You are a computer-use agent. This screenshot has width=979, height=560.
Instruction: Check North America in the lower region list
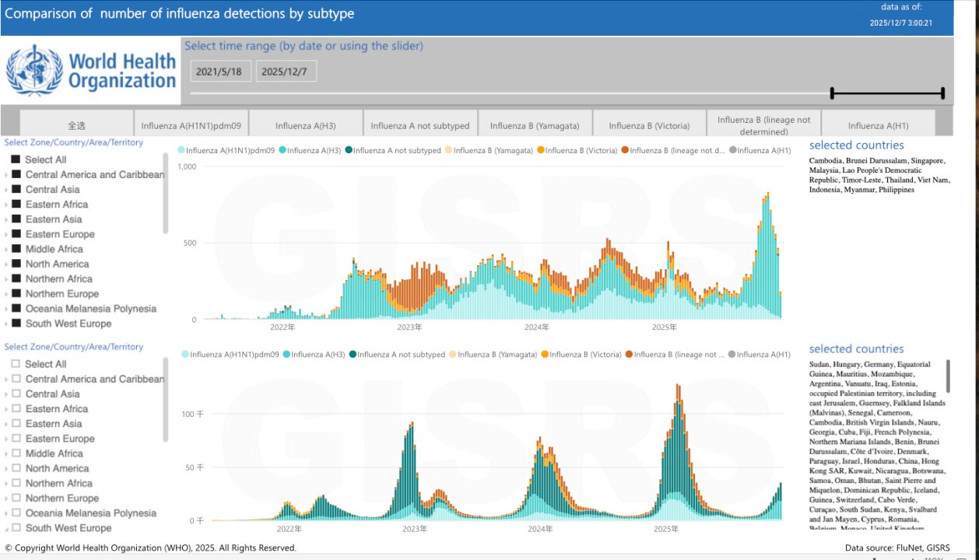16,468
